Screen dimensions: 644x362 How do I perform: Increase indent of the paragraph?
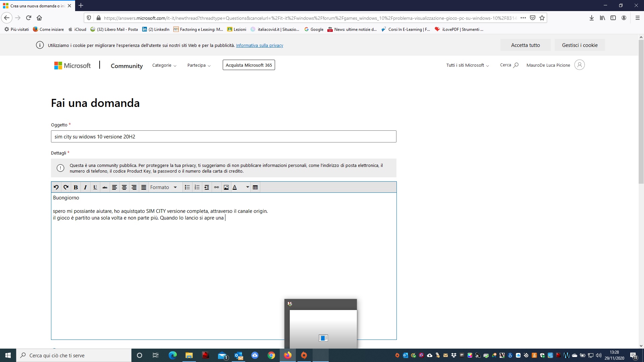pos(207,187)
